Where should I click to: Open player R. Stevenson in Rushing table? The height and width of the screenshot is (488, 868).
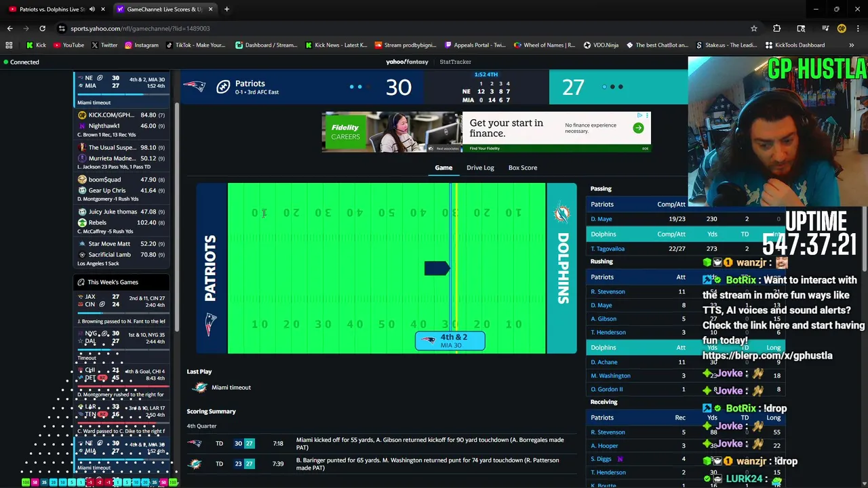608,291
